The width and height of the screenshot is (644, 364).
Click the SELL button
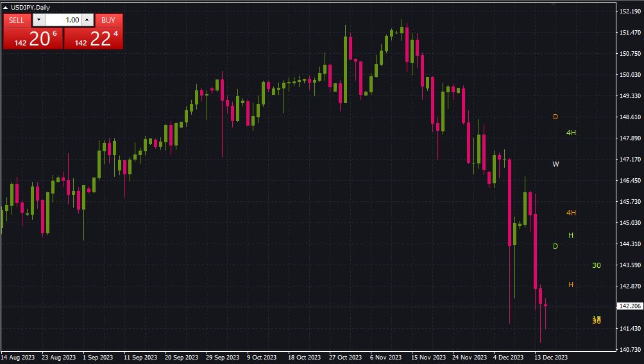tap(17, 20)
